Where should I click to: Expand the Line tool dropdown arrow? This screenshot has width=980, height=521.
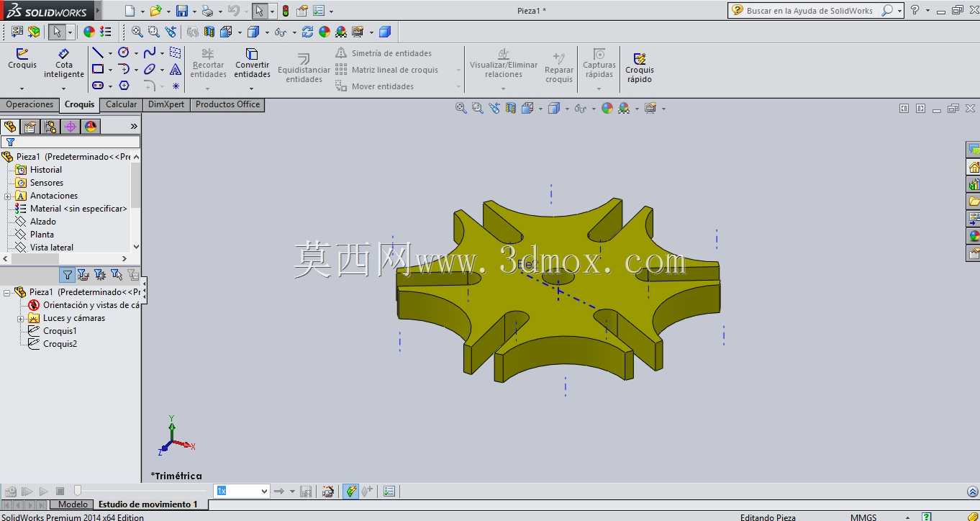coord(110,54)
